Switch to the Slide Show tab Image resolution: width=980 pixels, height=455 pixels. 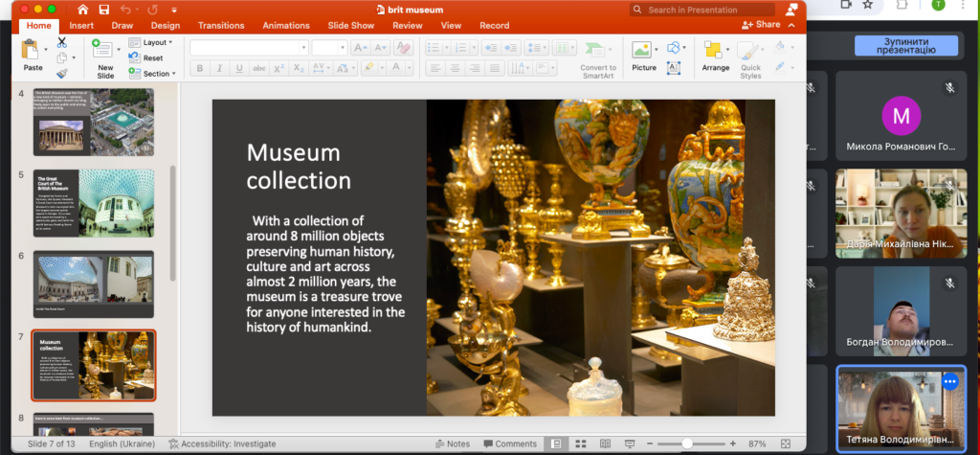351,26
